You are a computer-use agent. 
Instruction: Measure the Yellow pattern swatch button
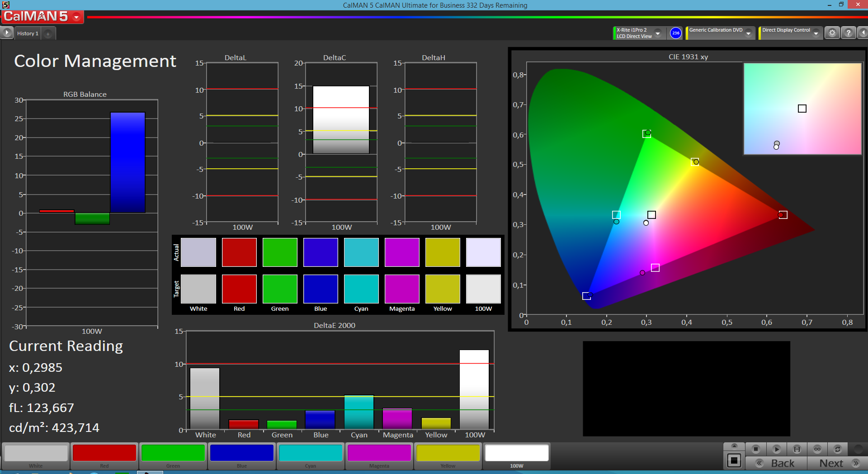[448, 456]
